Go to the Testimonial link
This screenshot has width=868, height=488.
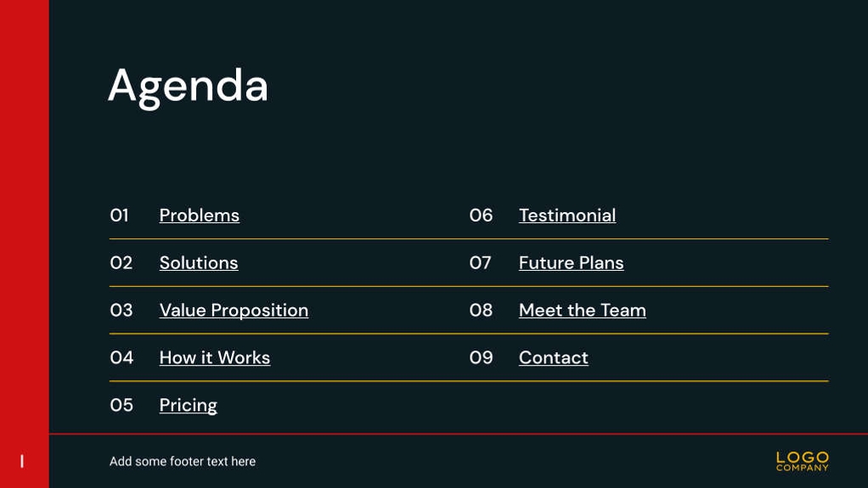click(x=567, y=216)
